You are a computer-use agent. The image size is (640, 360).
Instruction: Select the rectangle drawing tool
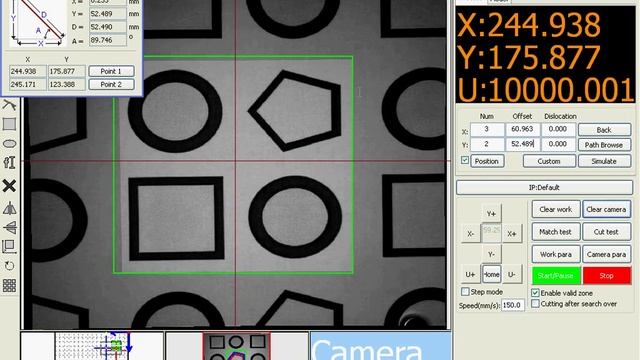click(9, 124)
